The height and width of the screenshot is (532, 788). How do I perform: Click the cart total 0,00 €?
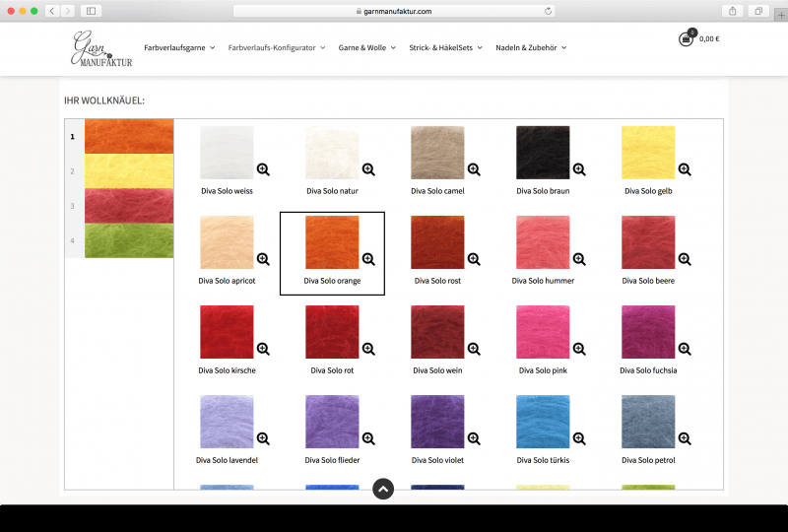(709, 38)
